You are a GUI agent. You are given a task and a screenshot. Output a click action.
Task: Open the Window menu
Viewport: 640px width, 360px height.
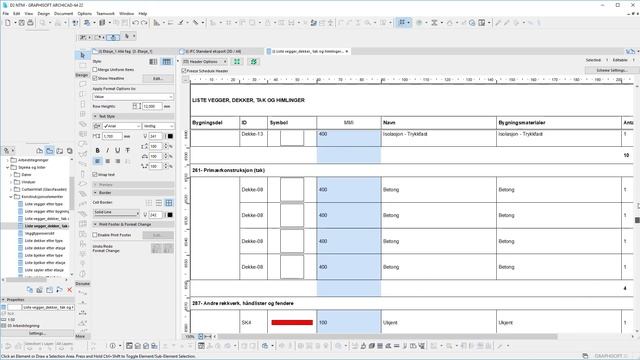[x=127, y=13]
